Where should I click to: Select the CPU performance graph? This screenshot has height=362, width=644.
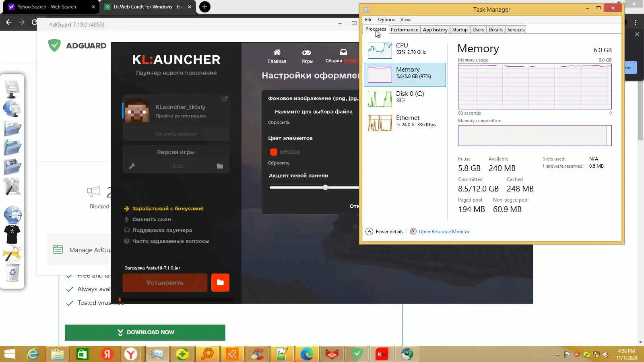tap(380, 50)
